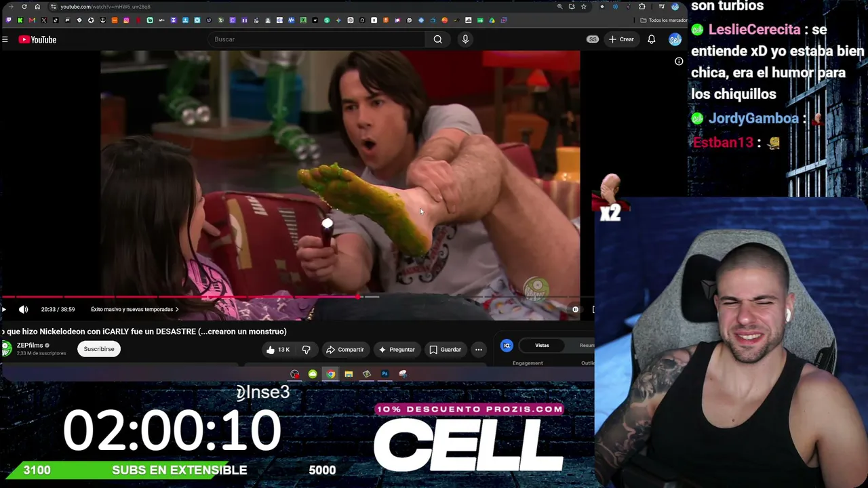Click chat username Estban13
Viewport: 868px width, 488px height.
[723, 142]
